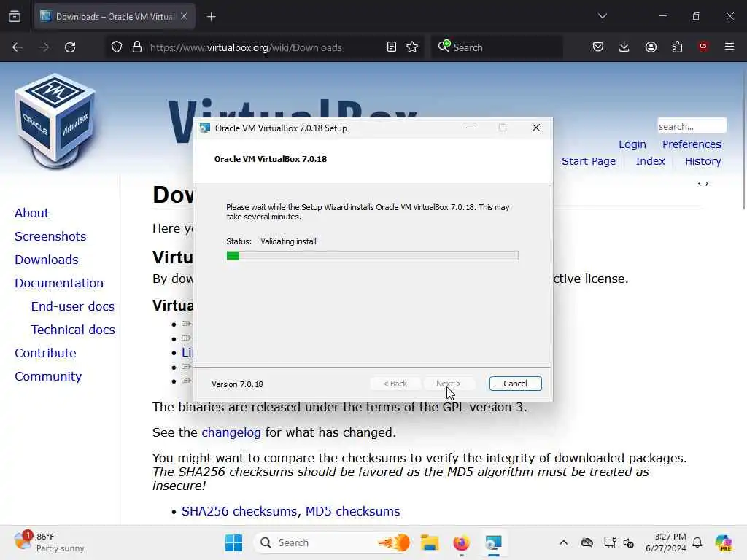Open the Index link

[650, 161]
